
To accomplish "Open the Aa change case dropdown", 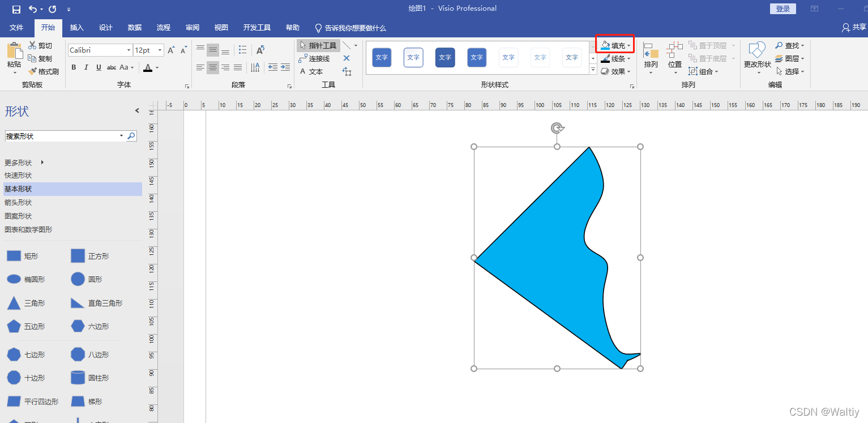I will tap(127, 67).
